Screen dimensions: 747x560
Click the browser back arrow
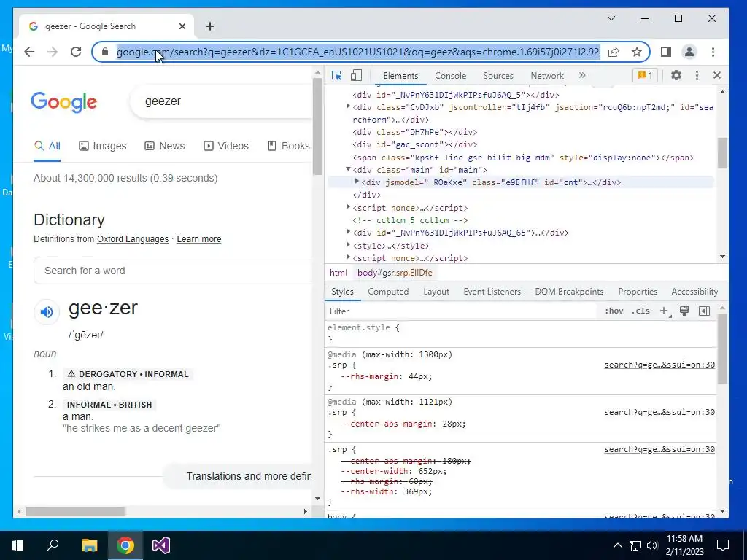pos(29,52)
